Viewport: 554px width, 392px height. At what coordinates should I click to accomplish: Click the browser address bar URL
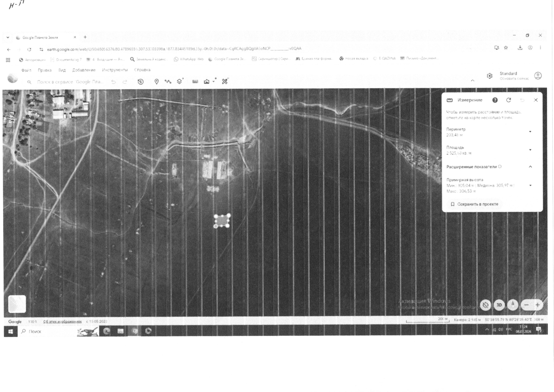(x=174, y=49)
